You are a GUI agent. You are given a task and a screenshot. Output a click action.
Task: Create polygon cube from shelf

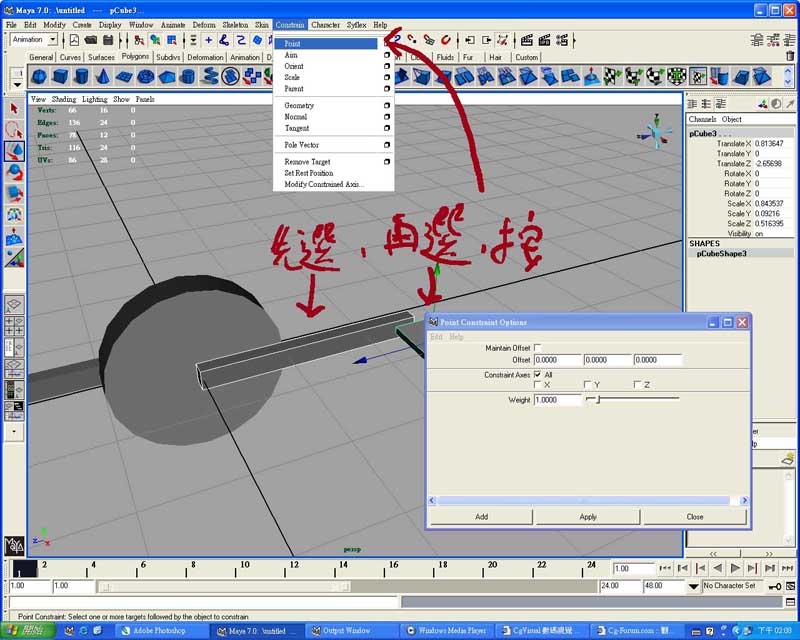point(60,77)
